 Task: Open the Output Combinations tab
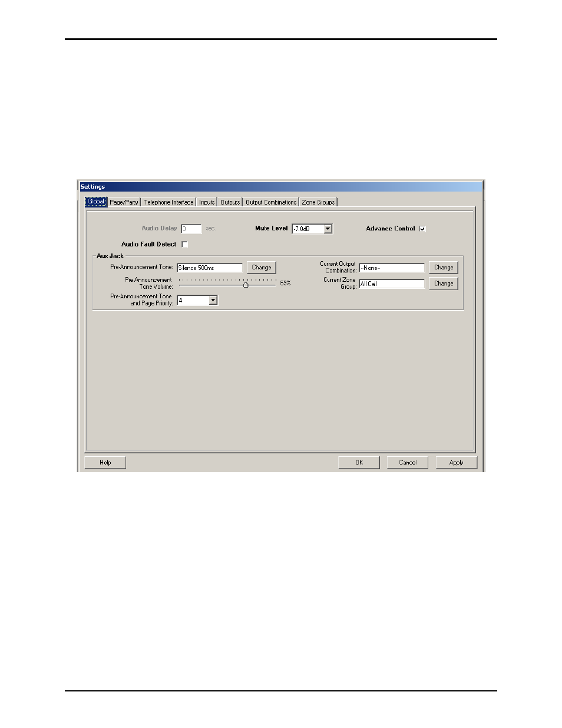point(271,202)
